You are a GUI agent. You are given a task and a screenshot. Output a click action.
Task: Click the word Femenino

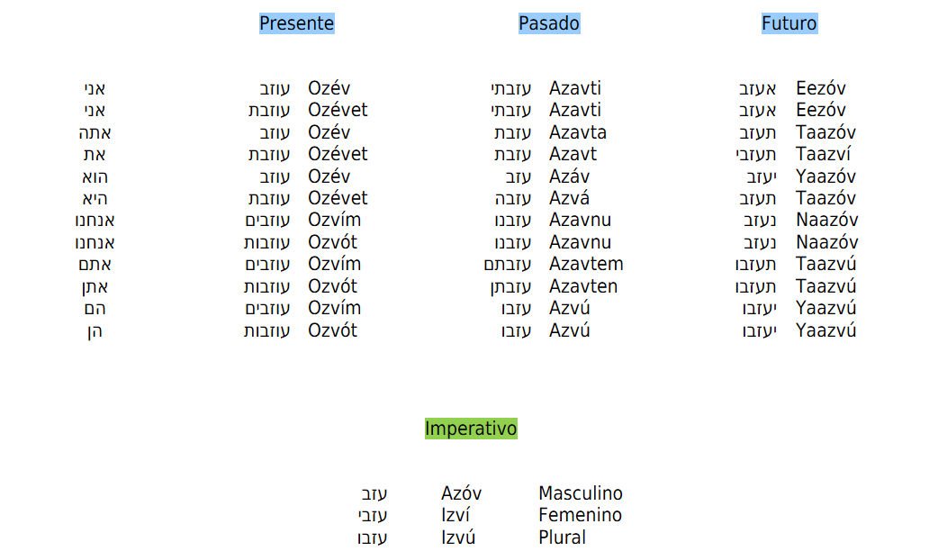580,515
